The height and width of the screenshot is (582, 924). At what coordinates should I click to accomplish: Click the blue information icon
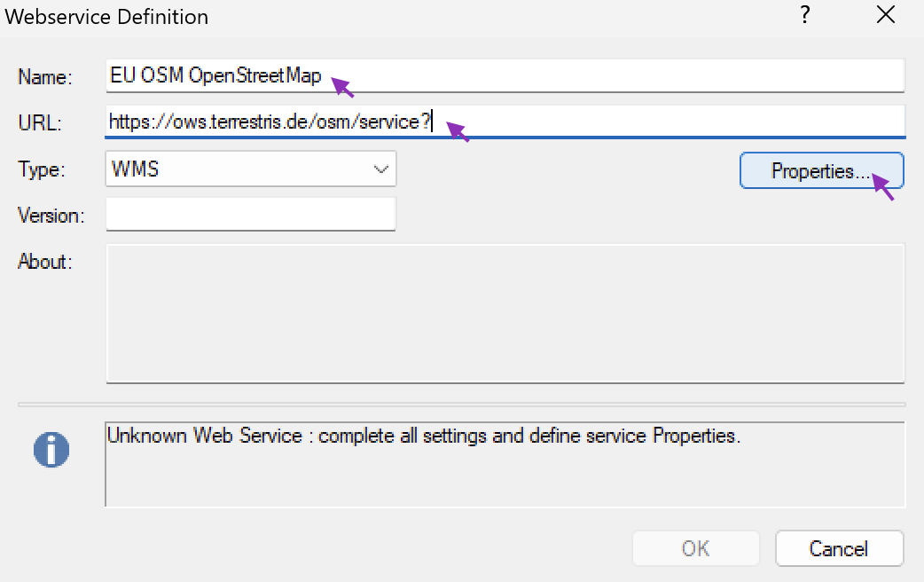point(51,450)
